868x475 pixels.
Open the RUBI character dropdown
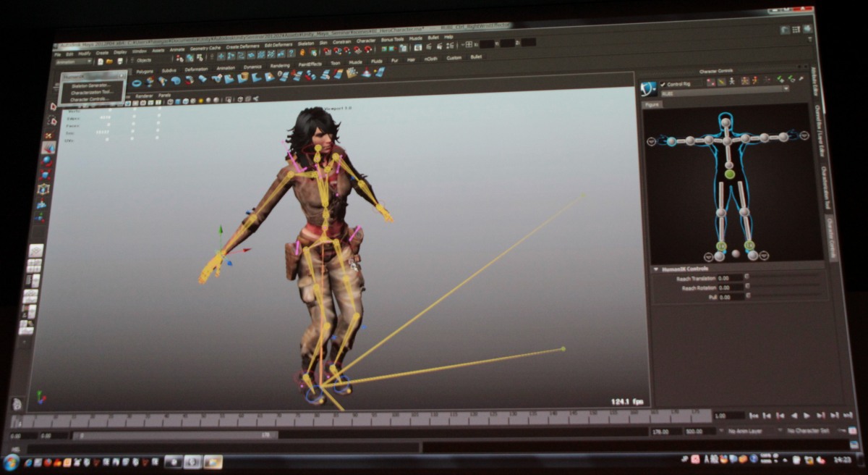(x=724, y=93)
